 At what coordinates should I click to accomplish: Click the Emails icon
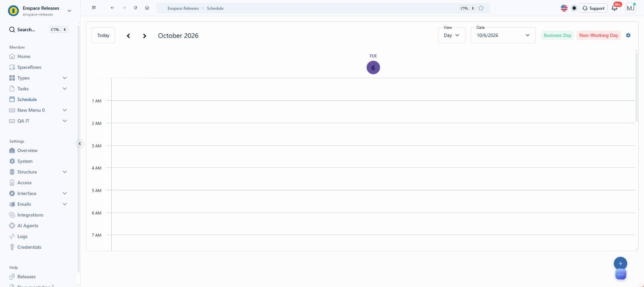[x=12, y=204]
